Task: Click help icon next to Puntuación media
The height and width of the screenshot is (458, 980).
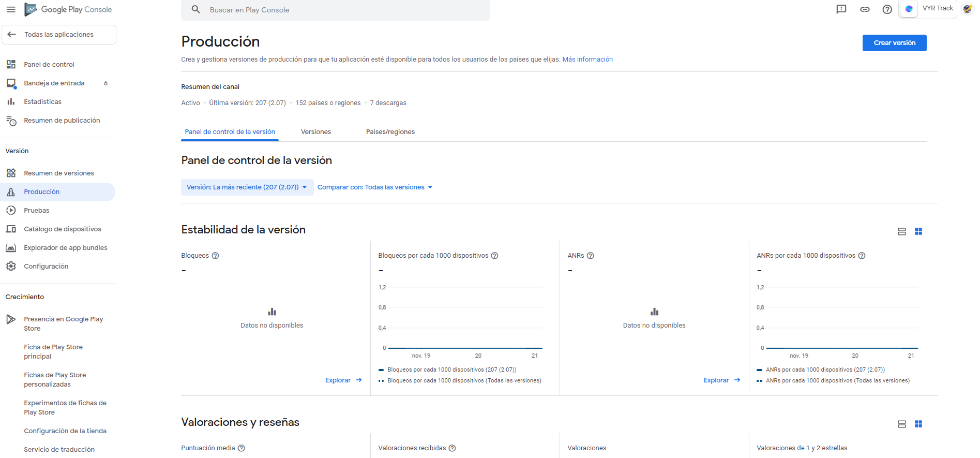Action: 242,448
